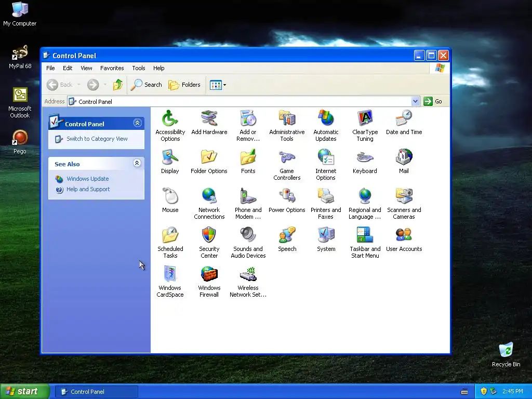The height and width of the screenshot is (399, 532).
Task: Collapse the See Also sidebar section
Action: 137,163
